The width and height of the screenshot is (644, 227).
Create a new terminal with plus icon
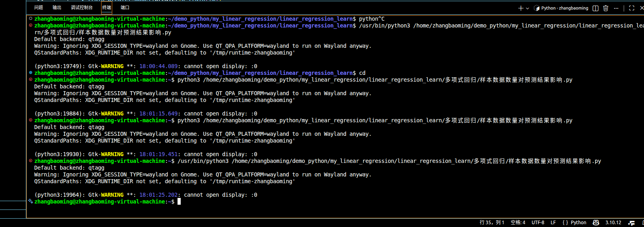[x=521, y=8]
